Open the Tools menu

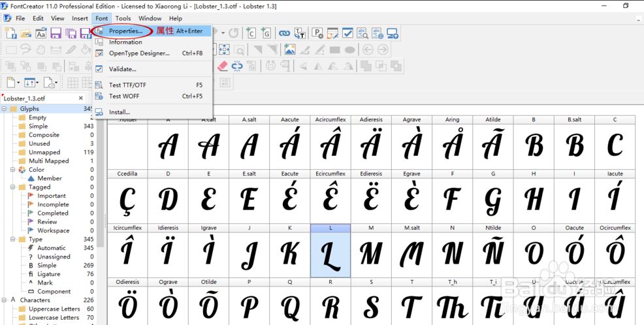123,18
